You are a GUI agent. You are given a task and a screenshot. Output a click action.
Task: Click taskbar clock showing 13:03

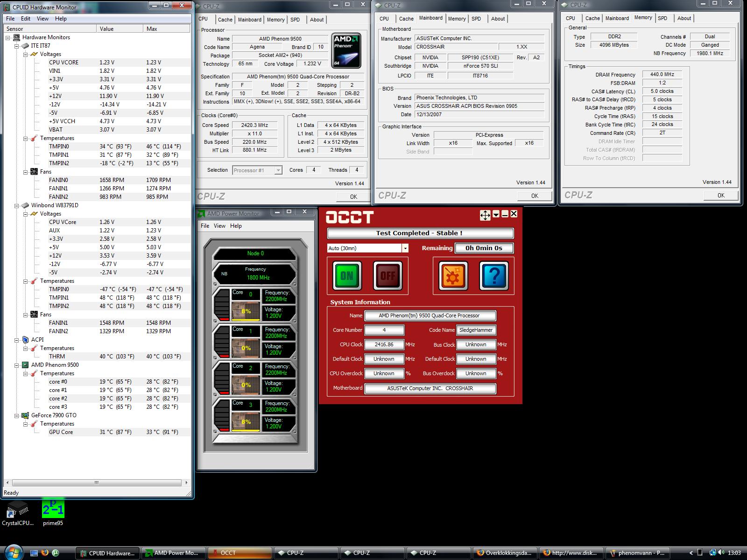coord(734,553)
